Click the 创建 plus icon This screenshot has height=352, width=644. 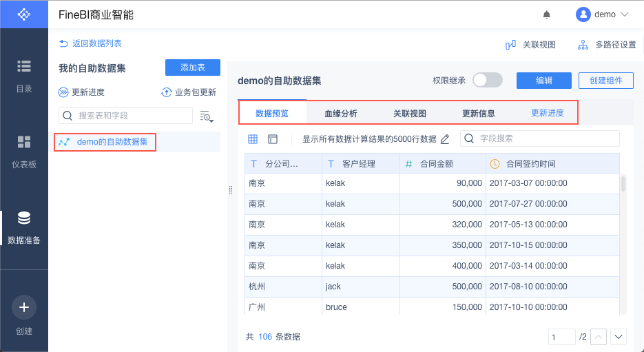pos(24,307)
